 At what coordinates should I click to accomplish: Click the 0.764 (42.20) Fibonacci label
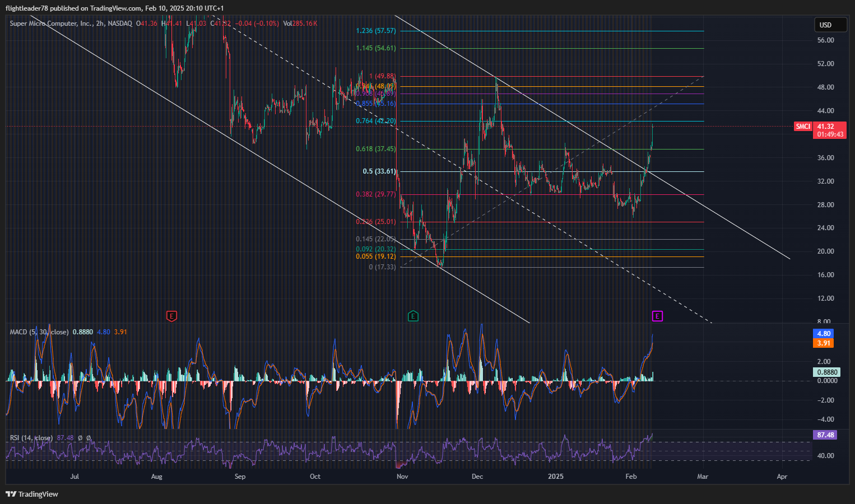click(376, 122)
